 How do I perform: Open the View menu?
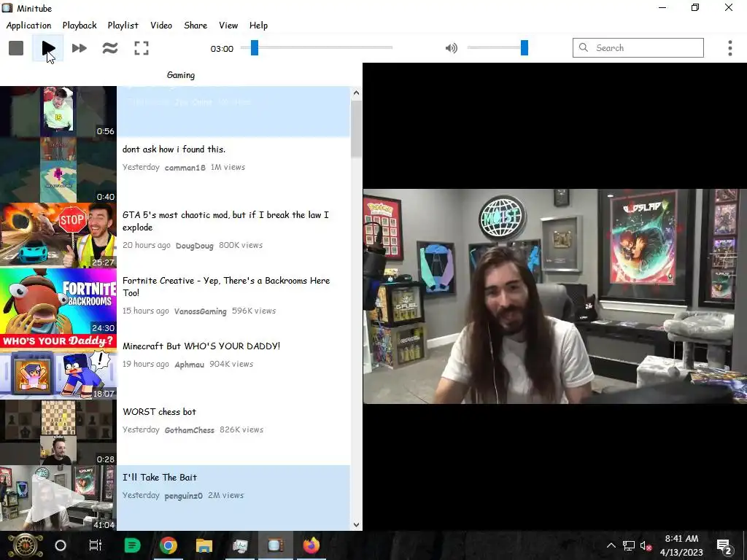228,26
